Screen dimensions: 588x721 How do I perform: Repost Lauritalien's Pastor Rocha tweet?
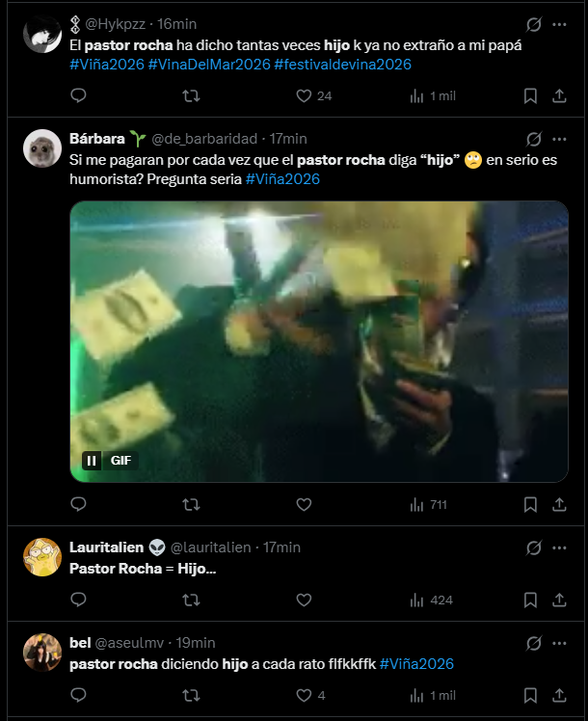click(191, 600)
